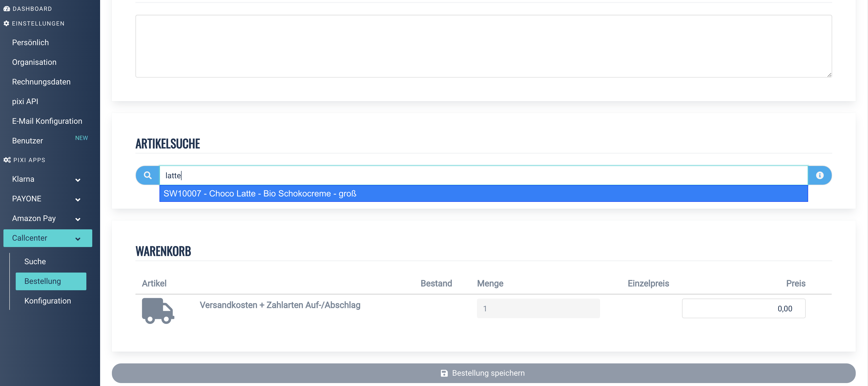Open pixi API settings
The image size is (868, 386).
coord(25,101)
